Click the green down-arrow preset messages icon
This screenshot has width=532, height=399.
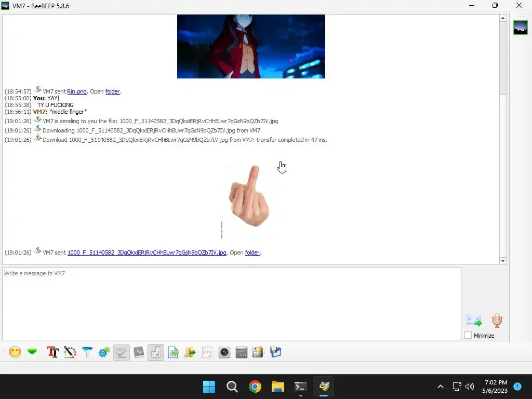coord(32,352)
